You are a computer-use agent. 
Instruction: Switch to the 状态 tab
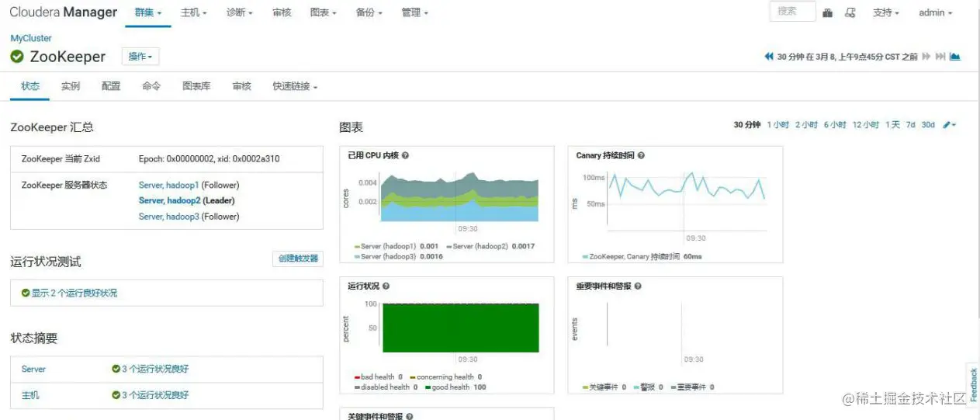tap(29, 86)
